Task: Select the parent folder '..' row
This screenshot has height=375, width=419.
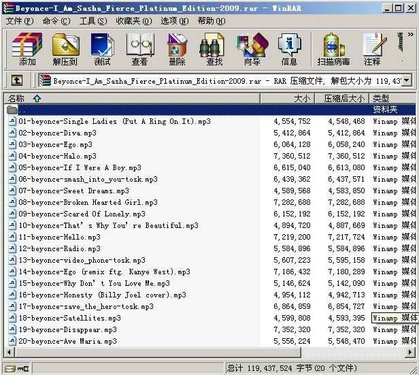Action: pyautogui.click(x=210, y=110)
